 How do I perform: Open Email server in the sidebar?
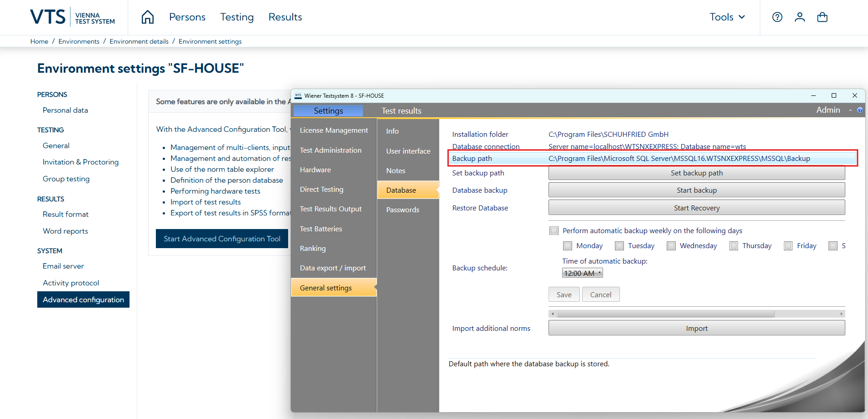pos(63,266)
